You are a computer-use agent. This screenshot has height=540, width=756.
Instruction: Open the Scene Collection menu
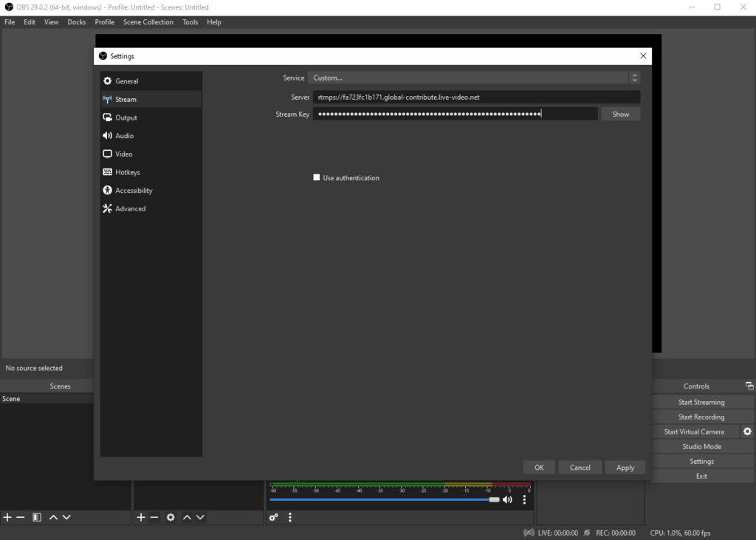click(x=148, y=22)
